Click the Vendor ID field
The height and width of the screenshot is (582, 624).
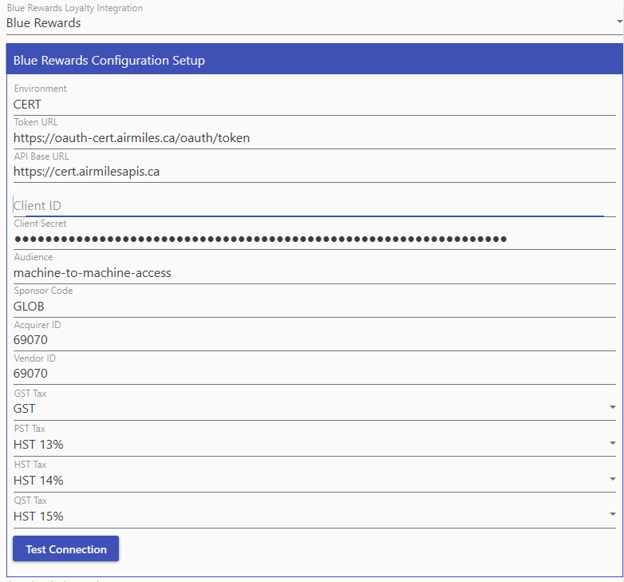point(314,374)
